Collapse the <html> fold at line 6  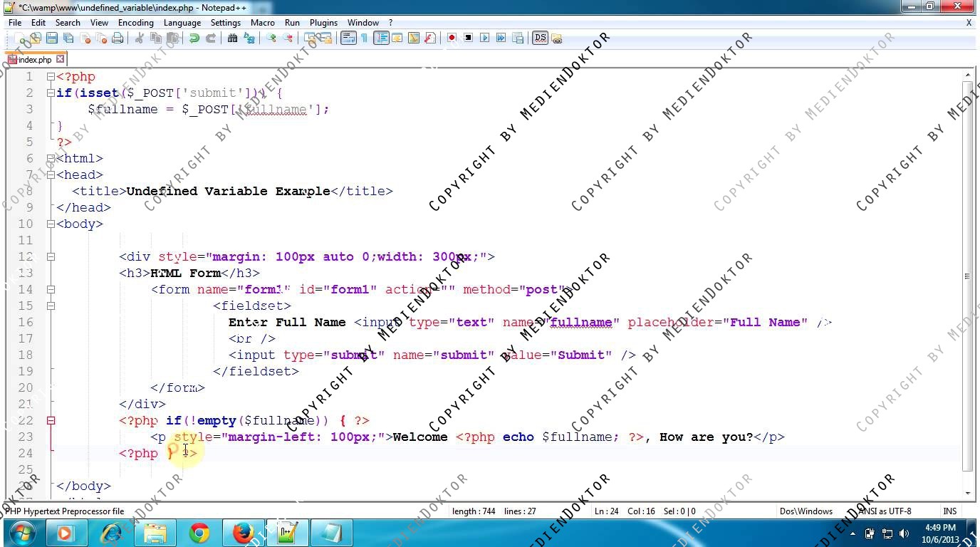(x=51, y=158)
